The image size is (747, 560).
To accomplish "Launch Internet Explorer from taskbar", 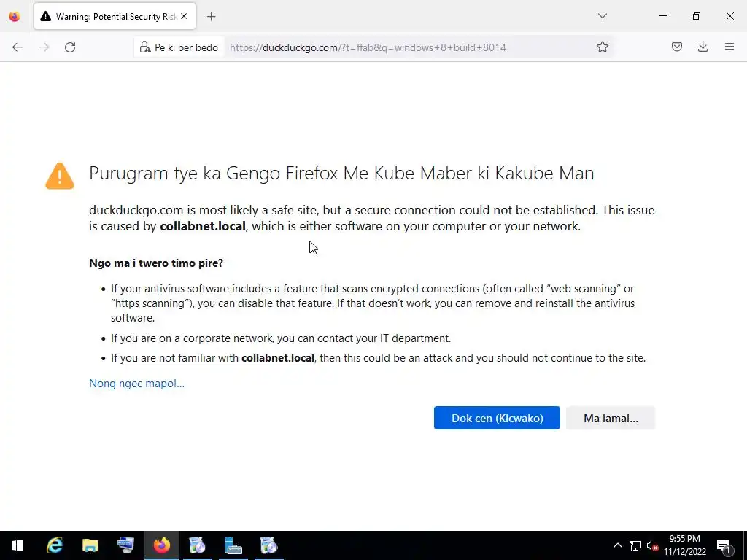I will click(55, 545).
